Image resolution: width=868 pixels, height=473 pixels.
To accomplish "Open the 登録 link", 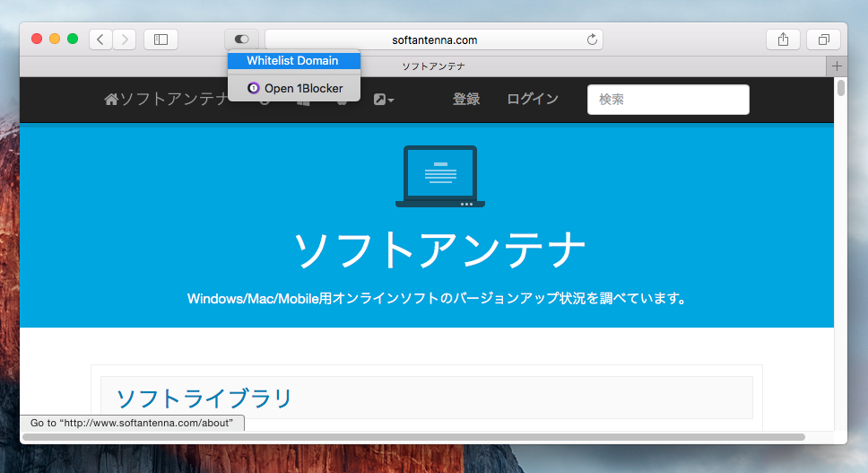I will pos(466,99).
